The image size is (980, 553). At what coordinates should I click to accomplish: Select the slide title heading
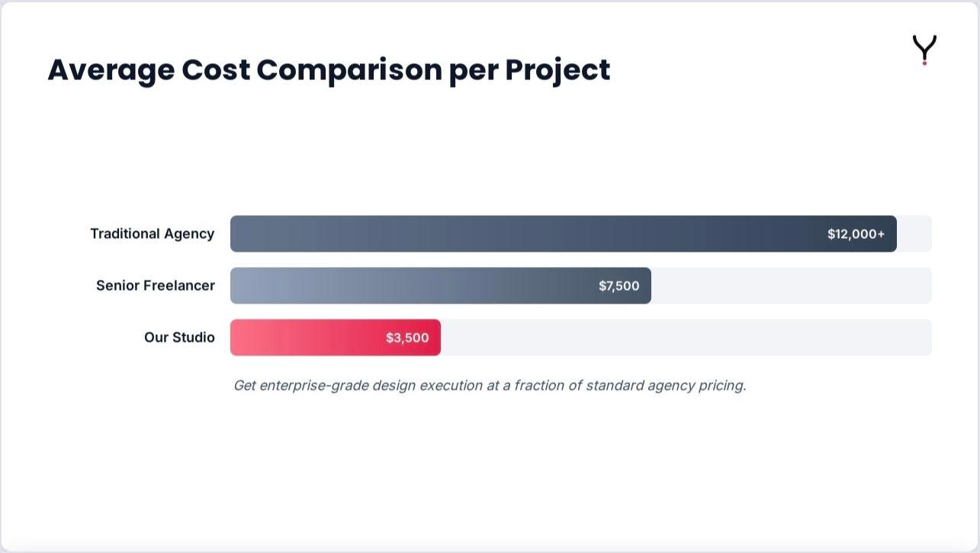(329, 70)
